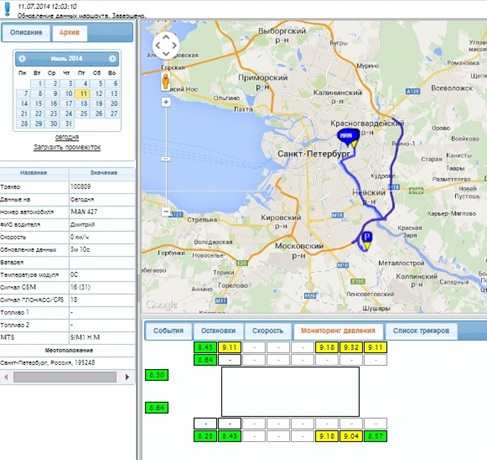Click the 0 км/ч speed value
Viewport: 487px width, 460px height.
[80, 237]
